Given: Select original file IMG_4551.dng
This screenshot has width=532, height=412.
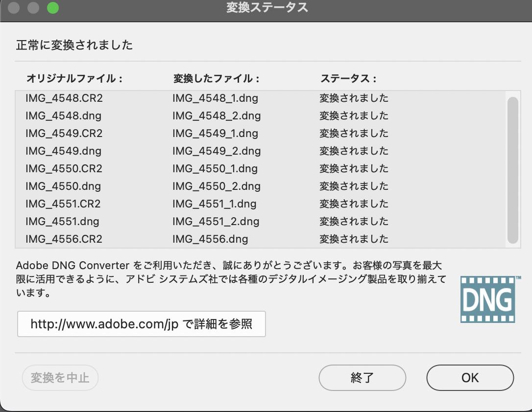Looking at the screenshot, I should (62, 222).
